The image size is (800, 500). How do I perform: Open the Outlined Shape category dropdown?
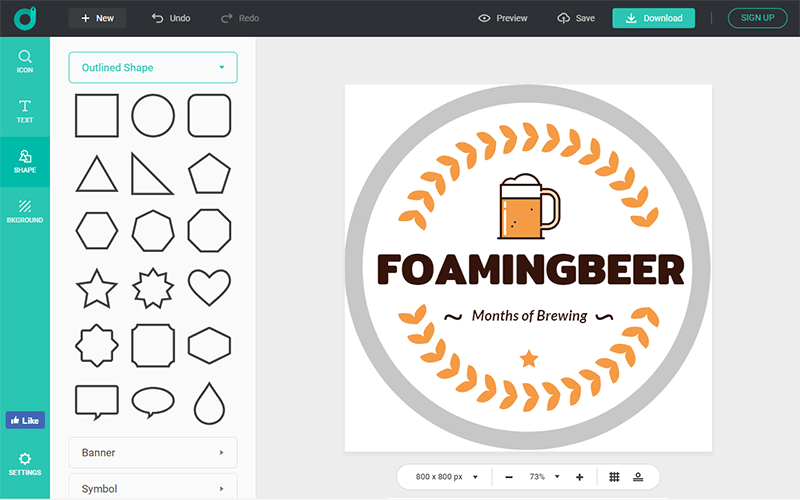coord(153,68)
